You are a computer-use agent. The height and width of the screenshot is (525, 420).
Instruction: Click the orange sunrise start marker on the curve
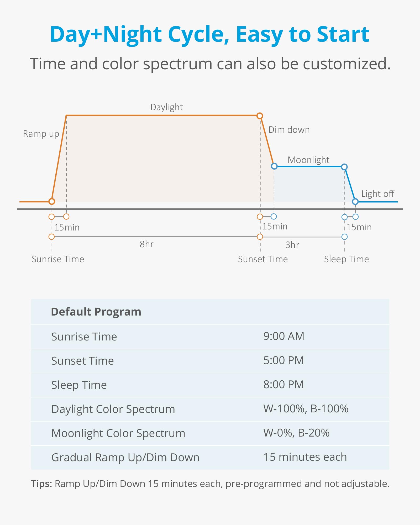coord(52,201)
